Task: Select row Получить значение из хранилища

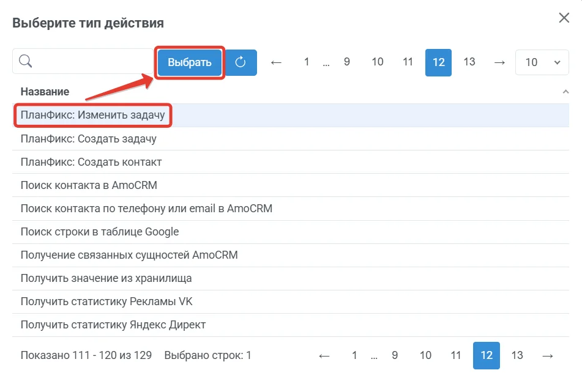Action: coord(291,278)
